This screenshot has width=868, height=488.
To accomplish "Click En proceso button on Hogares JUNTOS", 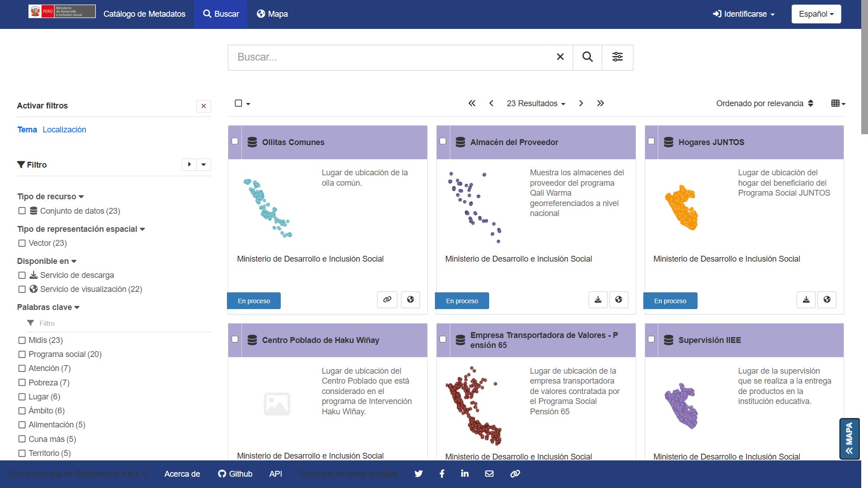I will pyautogui.click(x=670, y=301).
